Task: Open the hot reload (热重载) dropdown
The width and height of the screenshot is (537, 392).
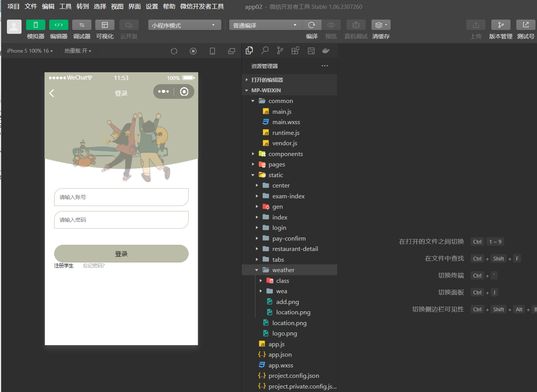Action: tap(78, 51)
